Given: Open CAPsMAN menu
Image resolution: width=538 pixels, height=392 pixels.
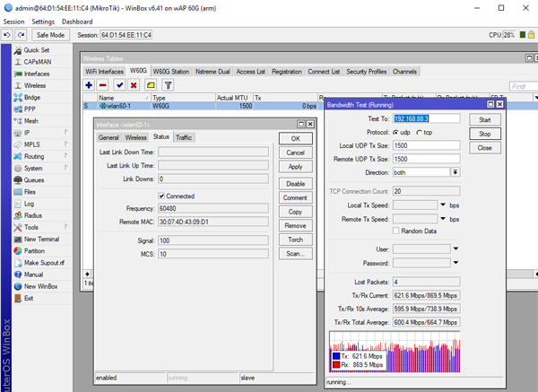Looking at the screenshot, I should (x=38, y=62).
